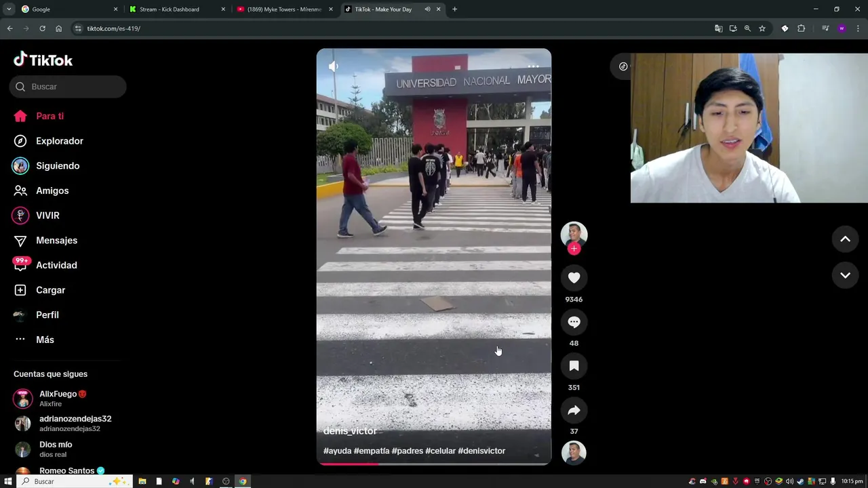Image resolution: width=868 pixels, height=488 pixels.
Task: Open site information icon in address bar
Action: (x=78, y=28)
